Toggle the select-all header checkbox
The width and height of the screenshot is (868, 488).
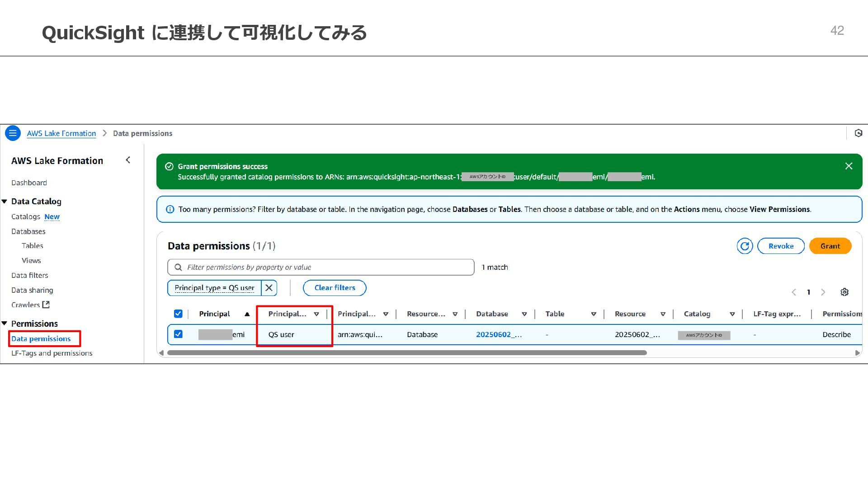coord(178,314)
